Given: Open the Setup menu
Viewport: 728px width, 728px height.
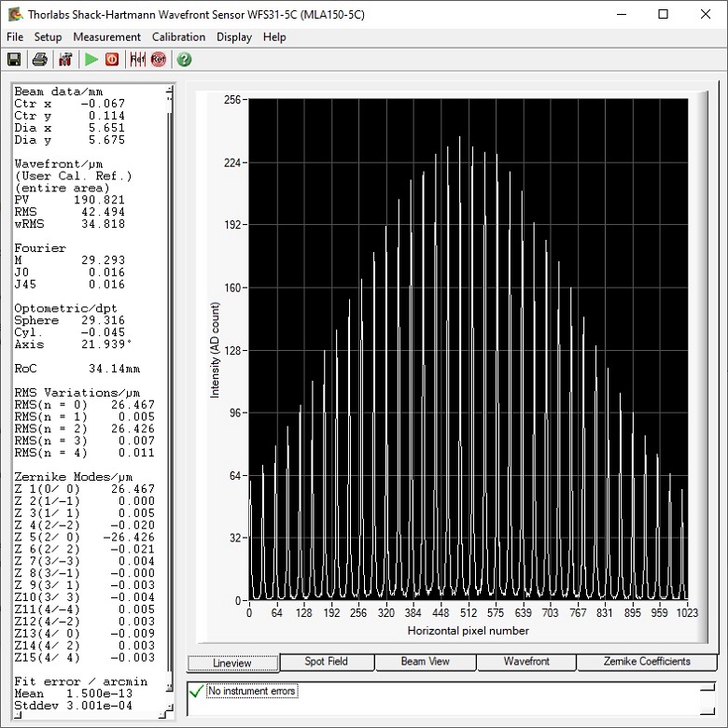Looking at the screenshot, I should (x=48, y=37).
